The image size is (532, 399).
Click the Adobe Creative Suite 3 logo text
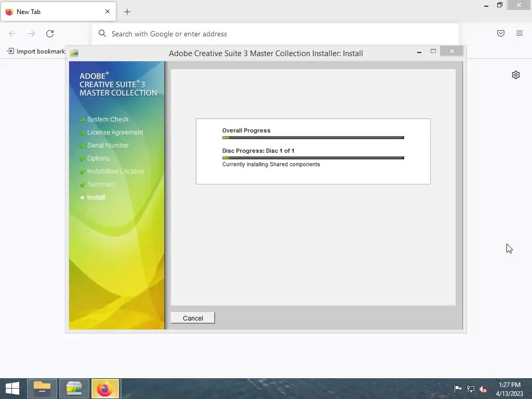click(118, 84)
